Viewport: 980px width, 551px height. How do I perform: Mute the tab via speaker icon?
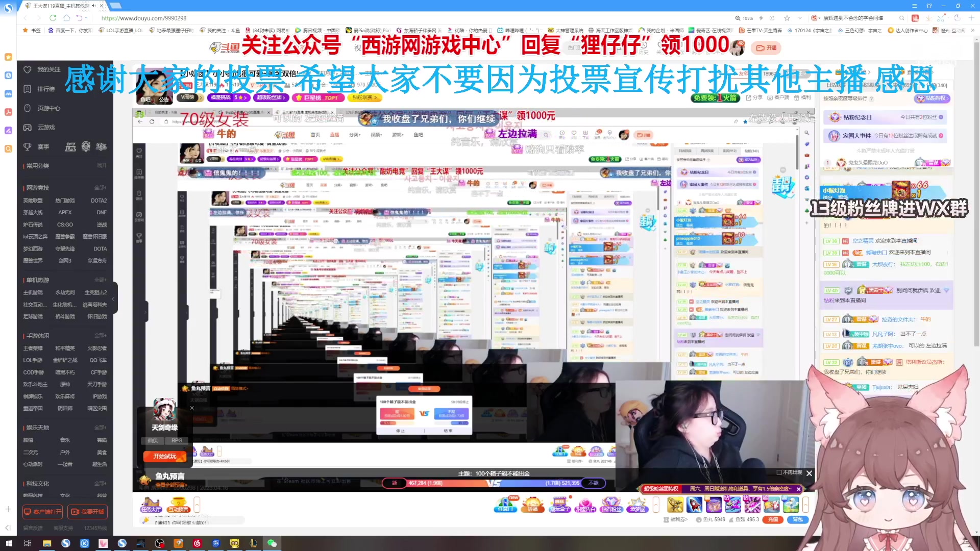pyautogui.click(x=94, y=6)
